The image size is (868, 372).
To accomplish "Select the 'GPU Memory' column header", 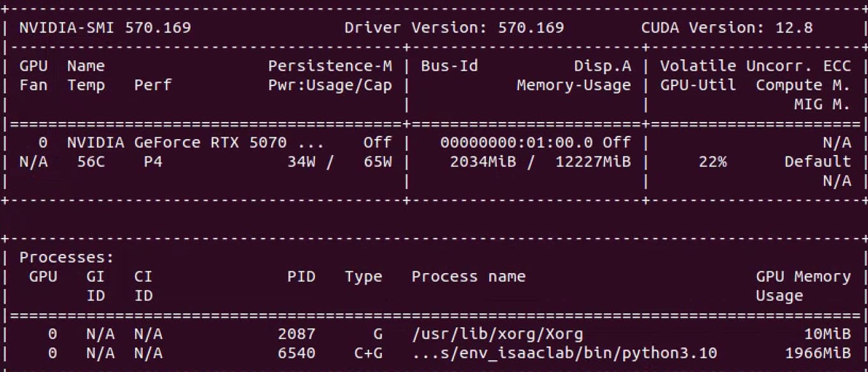I will pyautogui.click(x=804, y=276).
